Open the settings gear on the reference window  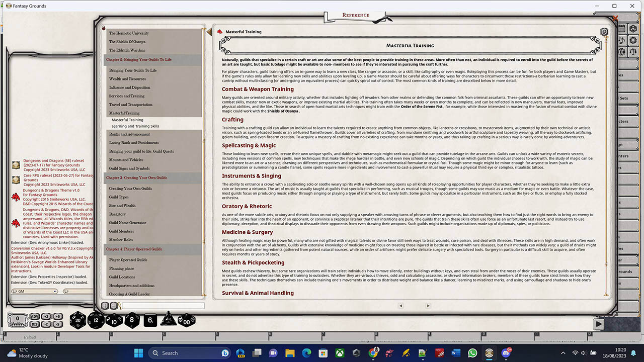click(604, 31)
